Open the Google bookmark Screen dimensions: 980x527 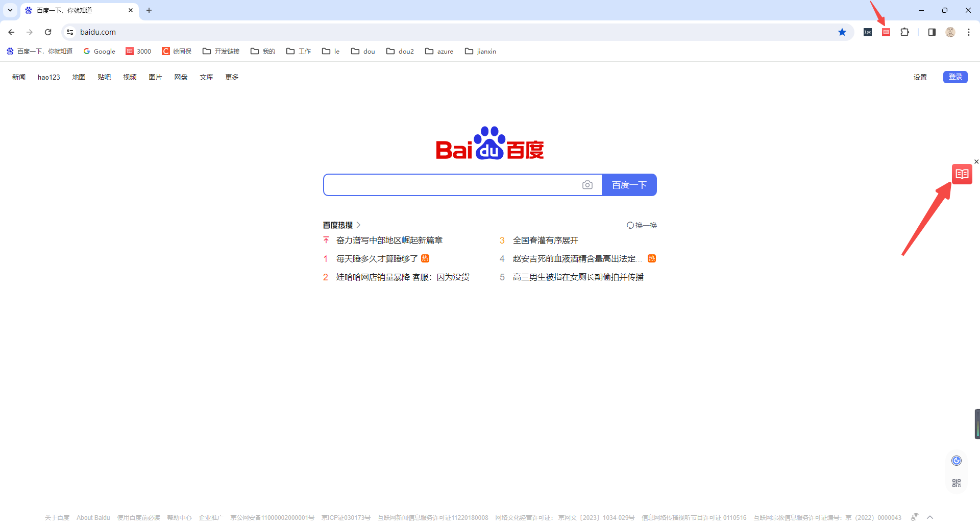100,51
